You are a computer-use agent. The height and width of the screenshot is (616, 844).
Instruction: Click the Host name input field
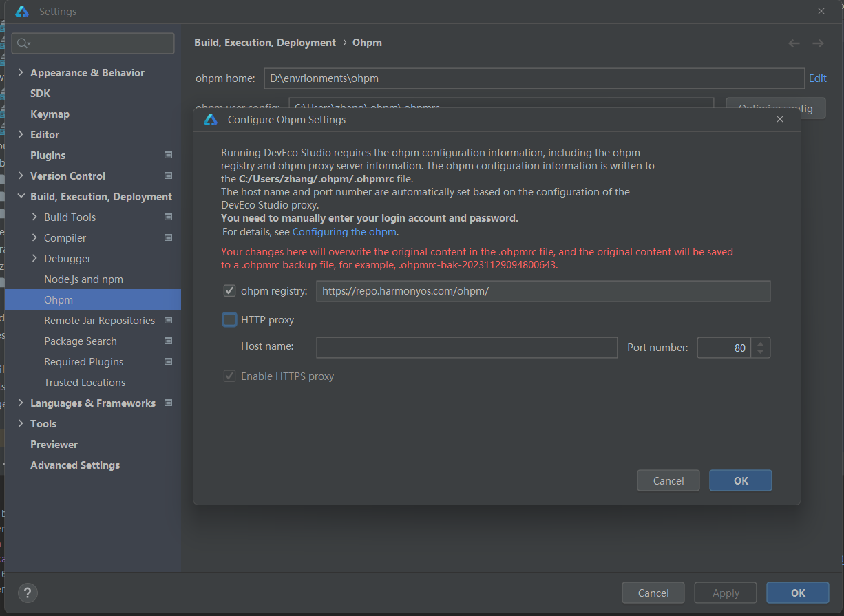pyautogui.click(x=467, y=348)
